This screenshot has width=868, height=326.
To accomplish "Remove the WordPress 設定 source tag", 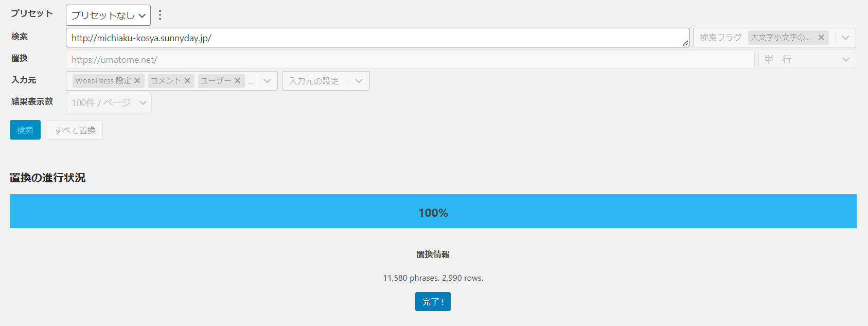I will pos(137,81).
